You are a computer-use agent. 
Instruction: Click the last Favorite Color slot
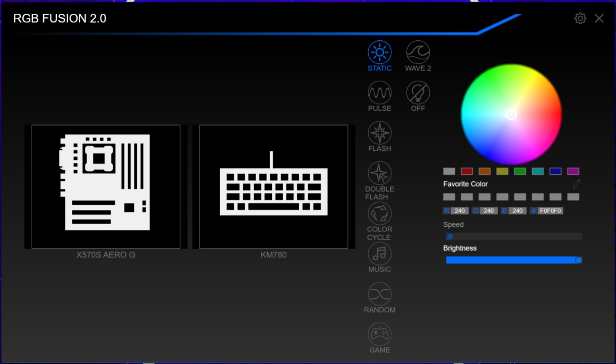(573, 197)
